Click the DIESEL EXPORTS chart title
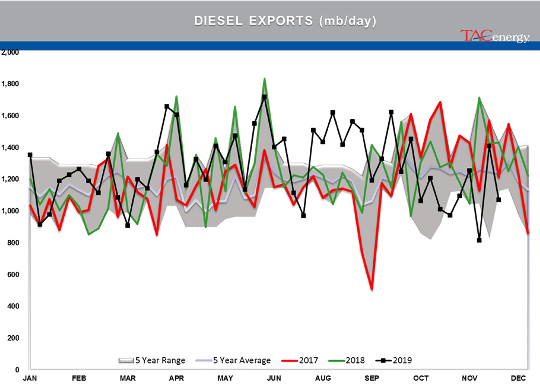Screen dimensions: 540x392 click(x=285, y=21)
